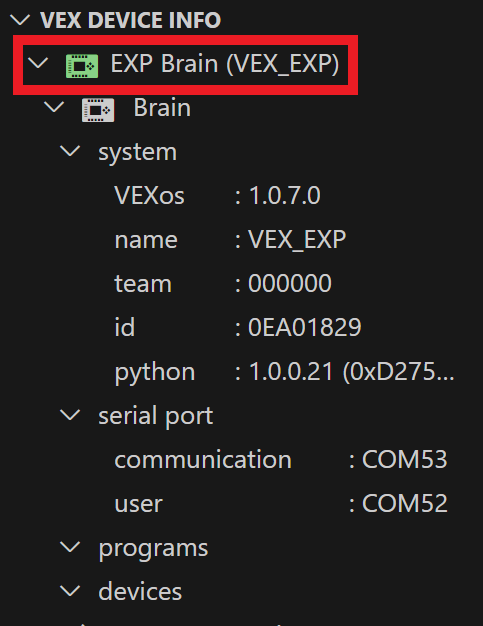Select the Brain tree item label
Image resolution: width=483 pixels, height=626 pixels.
pos(162,108)
